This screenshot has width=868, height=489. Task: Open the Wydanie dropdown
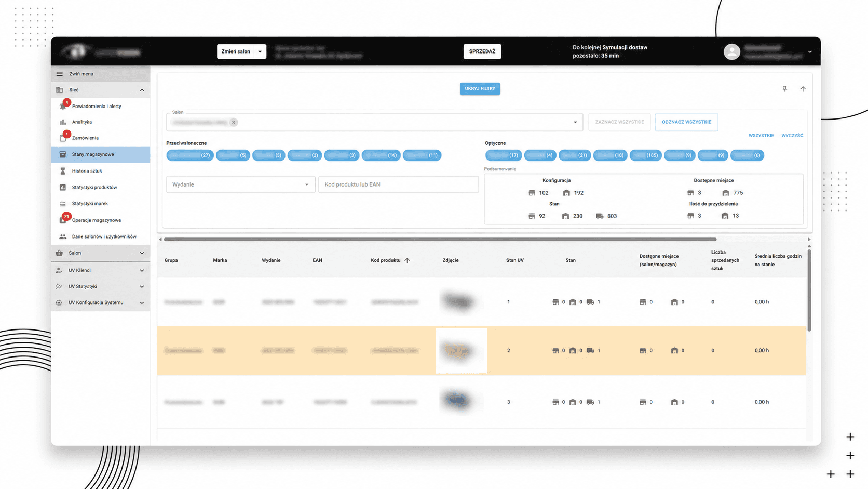(240, 184)
